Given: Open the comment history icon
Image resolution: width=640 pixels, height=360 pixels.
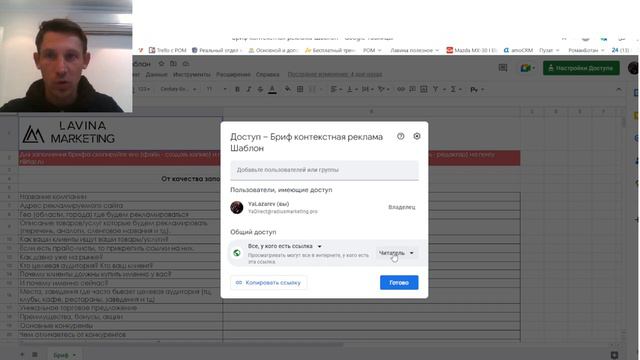Looking at the screenshot, I should 503,68.
